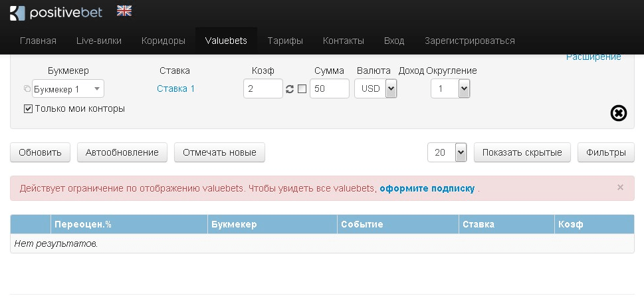The width and height of the screenshot is (644, 298).
Task: Open the results-per-page dropdown showing 20
Action: point(447,152)
